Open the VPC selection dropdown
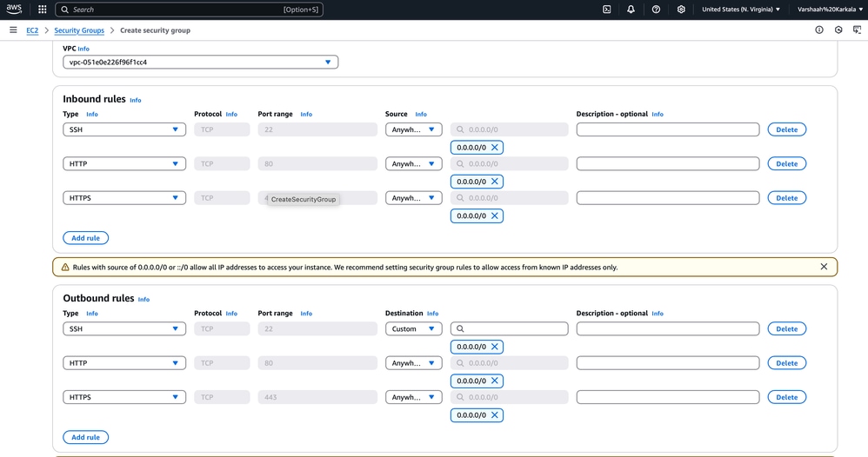 [x=200, y=62]
